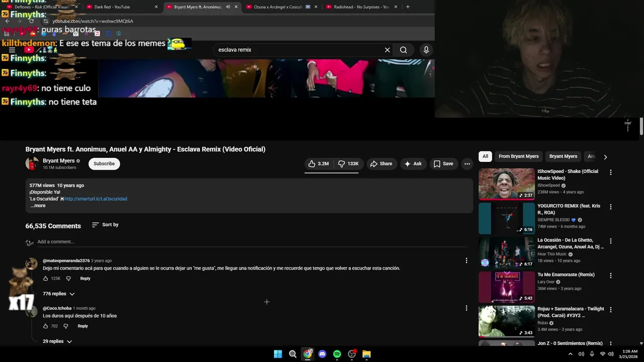
Task: Open OBS Studio from the taskbar
Action: (x=352, y=354)
